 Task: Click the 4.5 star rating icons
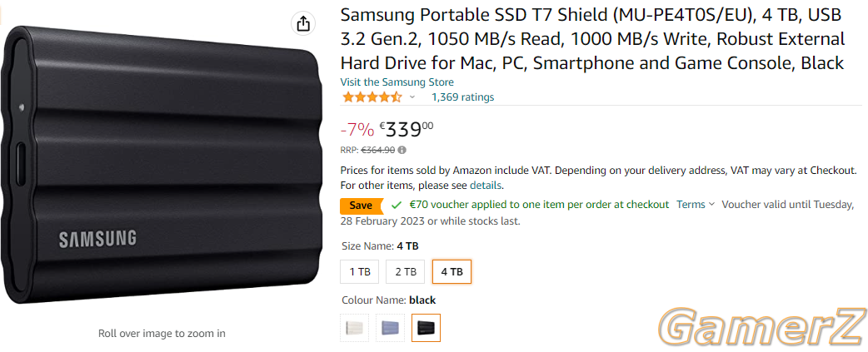click(372, 97)
